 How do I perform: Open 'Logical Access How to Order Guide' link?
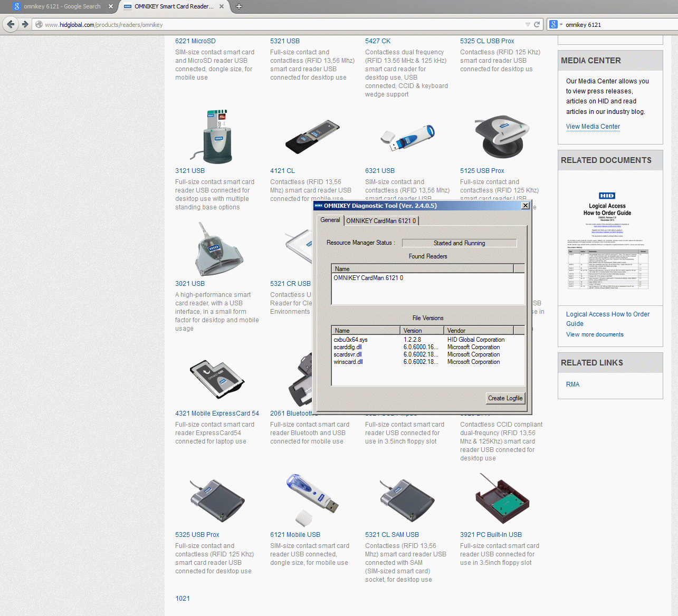point(608,319)
